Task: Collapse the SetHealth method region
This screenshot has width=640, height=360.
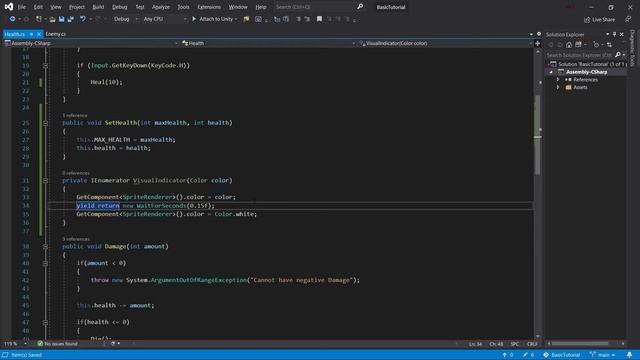Action: 45,123
